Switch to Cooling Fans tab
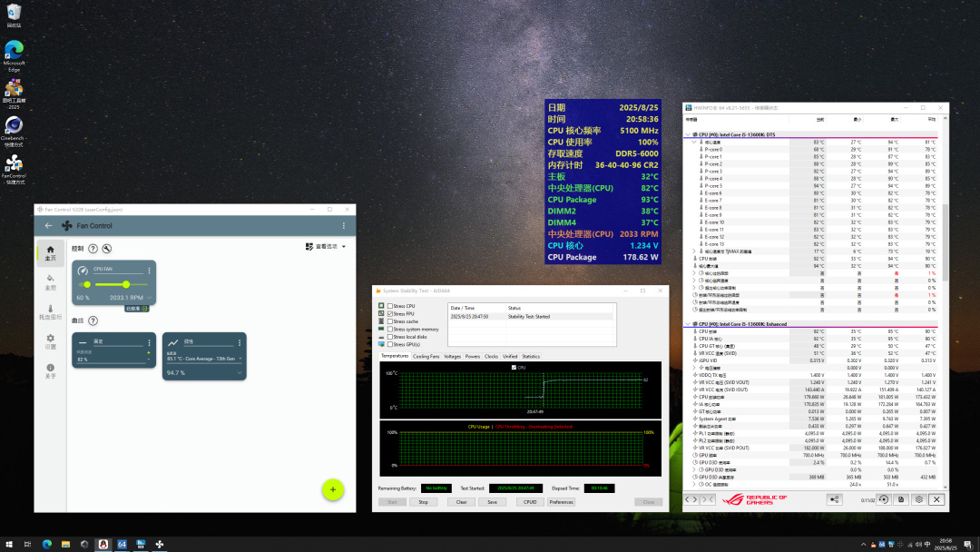The height and width of the screenshot is (552, 980). coord(426,356)
